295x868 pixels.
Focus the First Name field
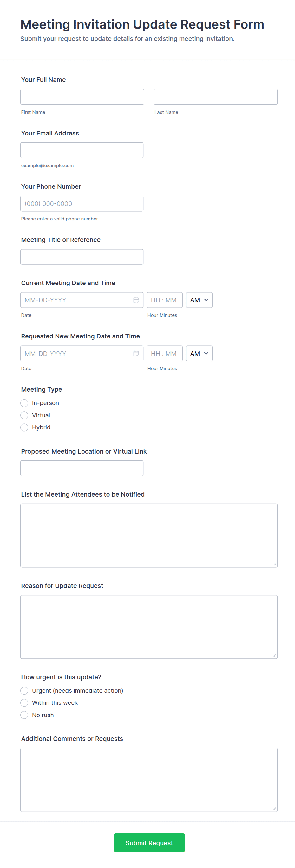[x=82, y=97]
